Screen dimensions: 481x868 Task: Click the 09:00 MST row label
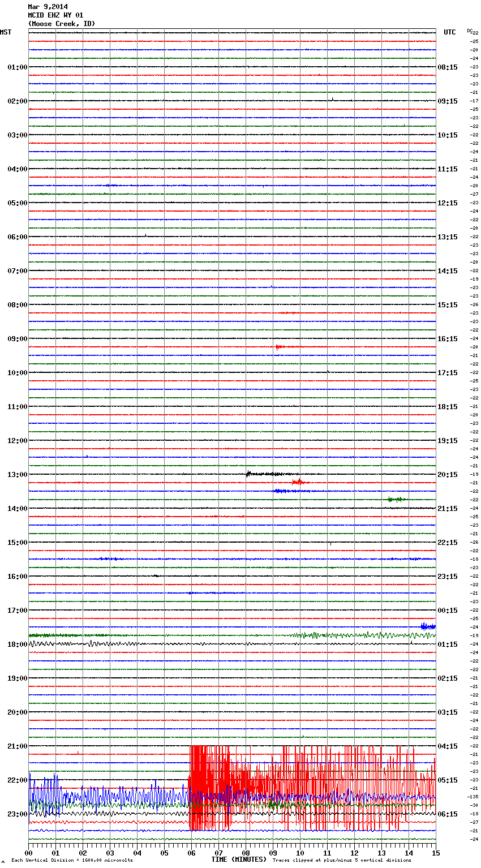(x=18, y=339)
